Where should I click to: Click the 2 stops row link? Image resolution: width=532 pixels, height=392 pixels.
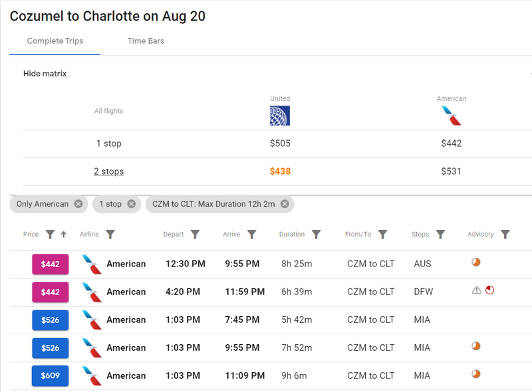108,171
